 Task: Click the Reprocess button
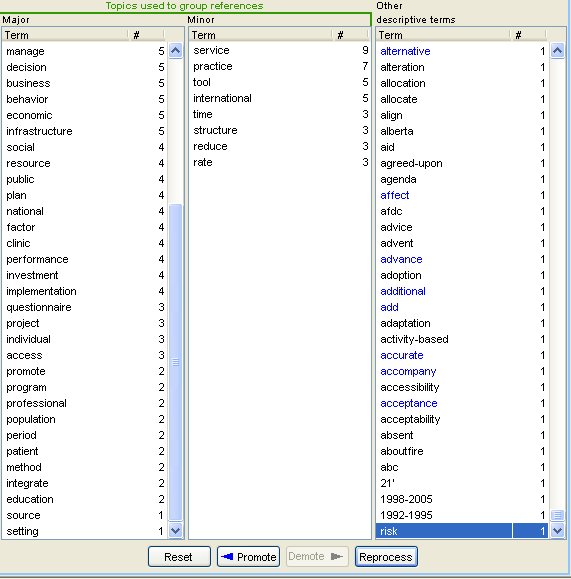(386, 556)
